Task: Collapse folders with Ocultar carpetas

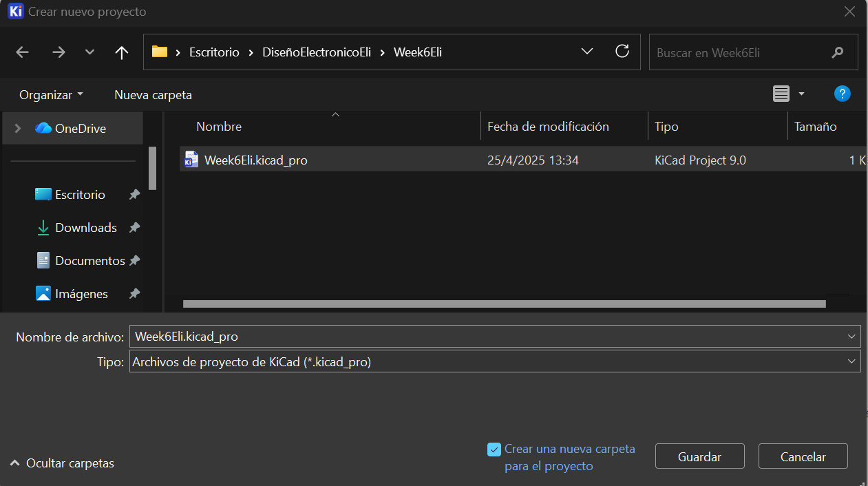Action: 63,463
